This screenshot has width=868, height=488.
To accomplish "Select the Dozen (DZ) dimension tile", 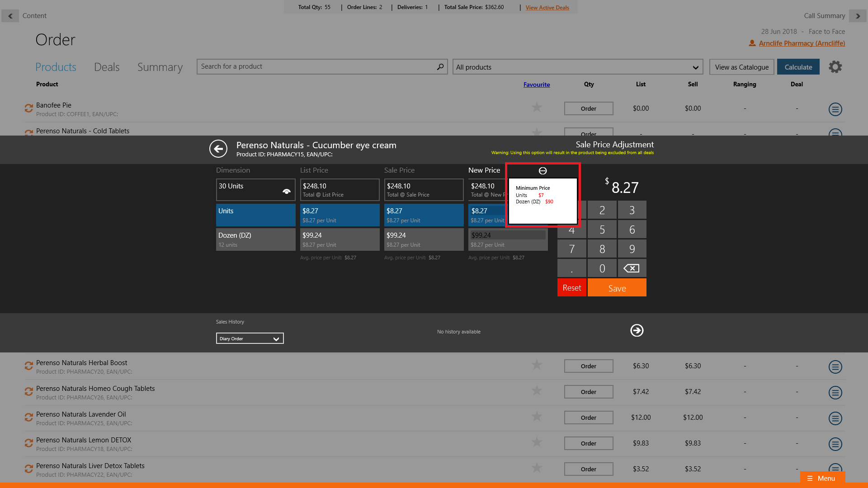I will [255, 239].
